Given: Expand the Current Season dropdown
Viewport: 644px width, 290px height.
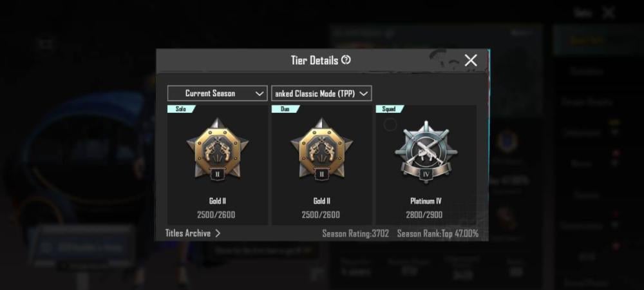Looking at the screenshot, I should pyautogui.click(x=217, y=93).
